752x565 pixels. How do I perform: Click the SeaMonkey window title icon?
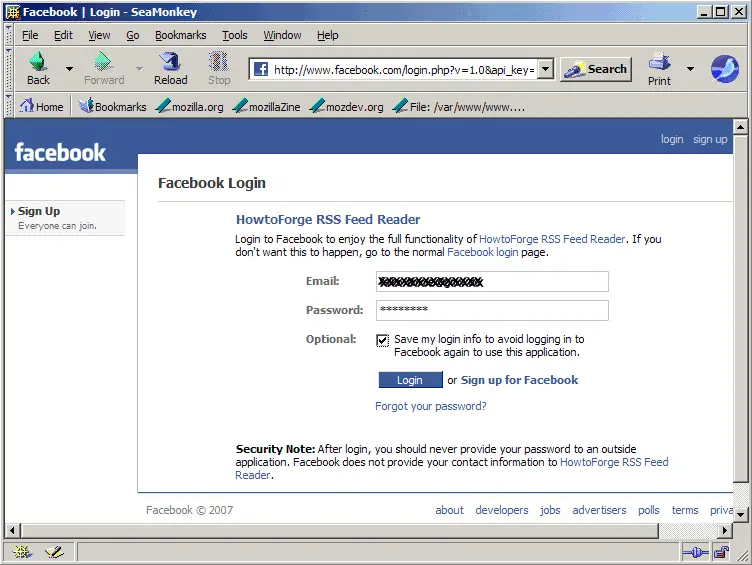pos(12,12)
